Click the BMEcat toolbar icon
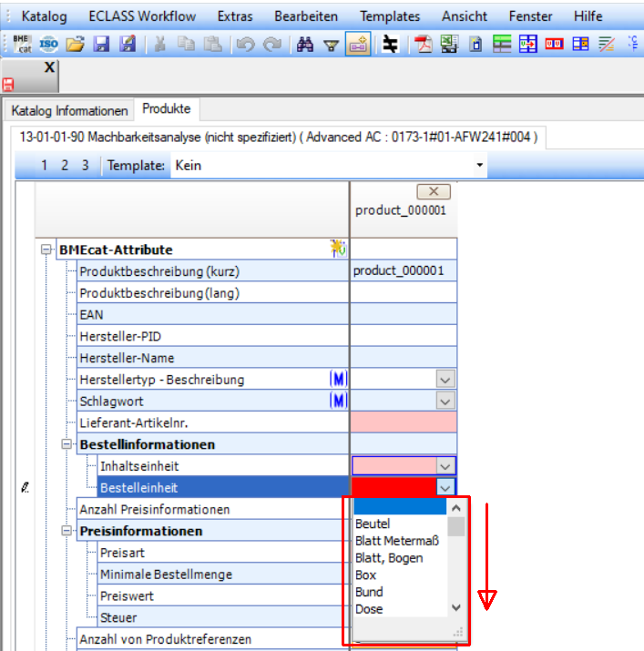Viewport: 644px width, 651px height. [x=22, y=44]
